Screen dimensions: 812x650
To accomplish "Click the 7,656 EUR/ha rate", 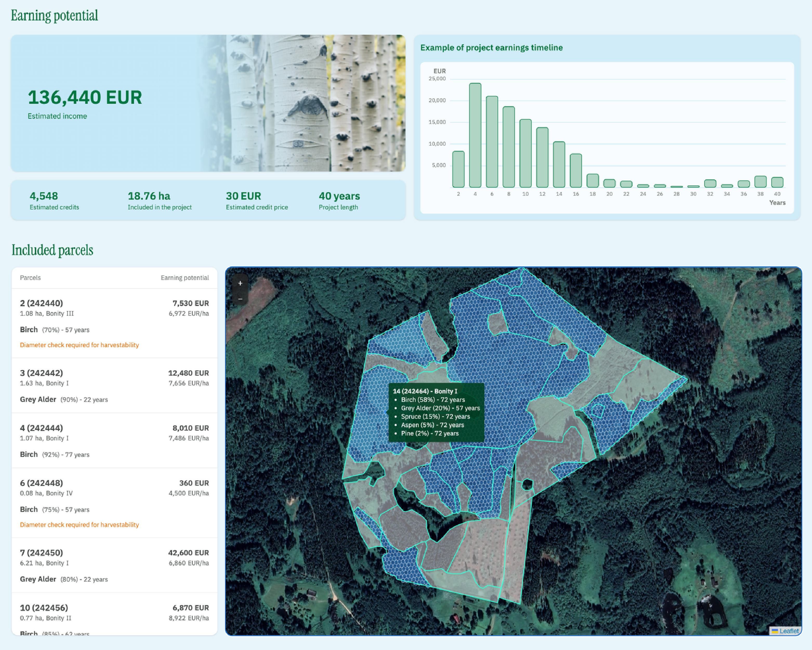I will coord(189,383).
